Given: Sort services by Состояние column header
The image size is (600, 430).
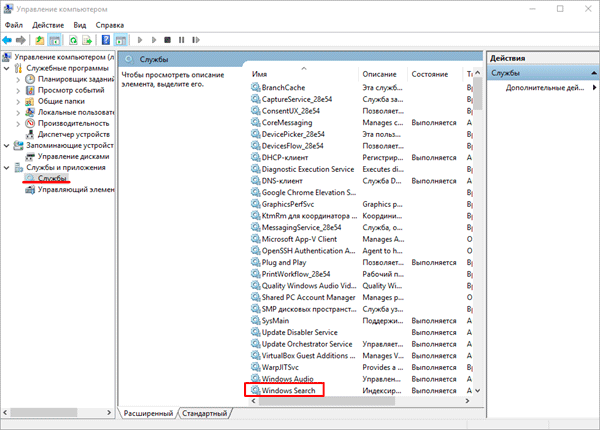Looking at the screenshot, I should (x=431, y=75).
